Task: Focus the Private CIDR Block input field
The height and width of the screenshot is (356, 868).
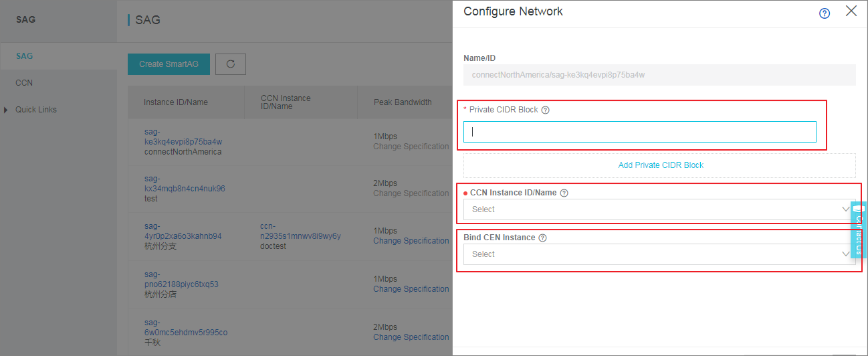Action: [640, 132]
